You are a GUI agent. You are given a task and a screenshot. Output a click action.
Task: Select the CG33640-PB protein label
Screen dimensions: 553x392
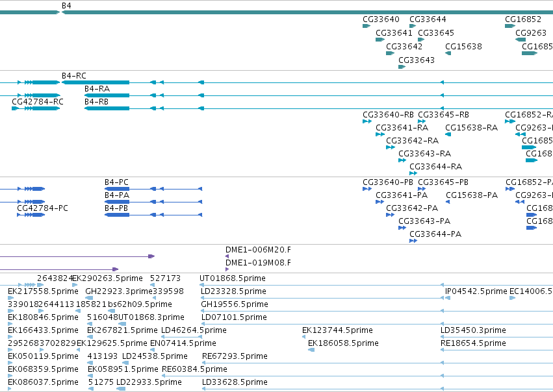[387, 182]
